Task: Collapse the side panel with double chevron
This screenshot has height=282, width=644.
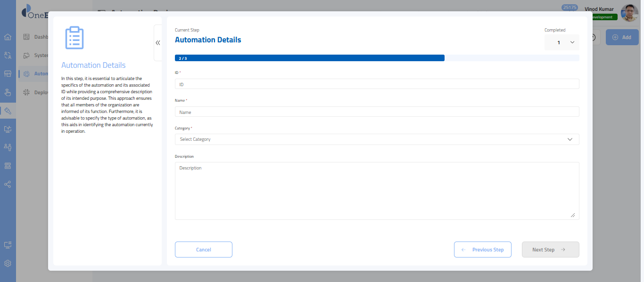Action: [x=158, y=43]
